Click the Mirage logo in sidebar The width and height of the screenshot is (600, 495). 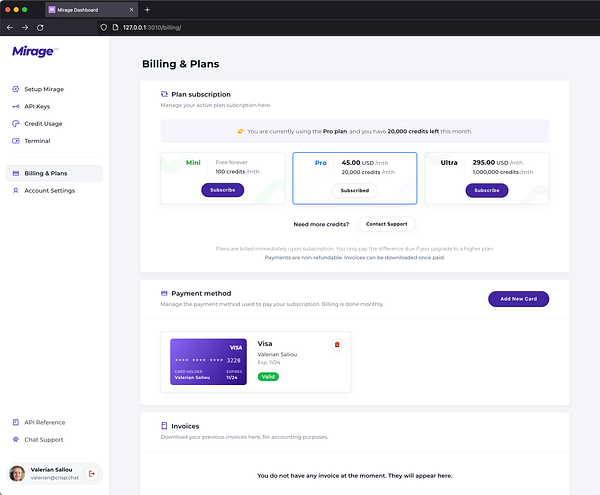click(x=35, y=51)
